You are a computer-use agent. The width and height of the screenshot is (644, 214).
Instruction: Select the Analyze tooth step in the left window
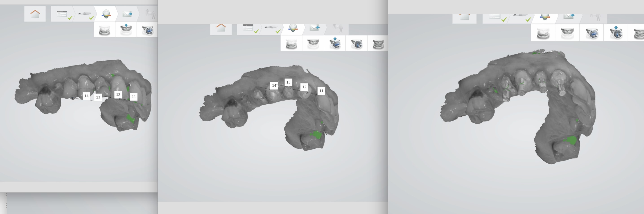[106, 14]
